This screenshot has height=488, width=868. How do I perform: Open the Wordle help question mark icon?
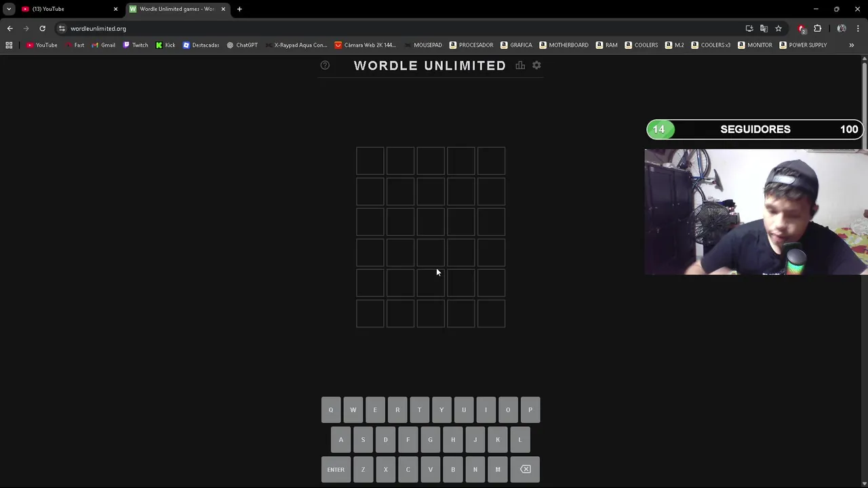pos(325,65)
